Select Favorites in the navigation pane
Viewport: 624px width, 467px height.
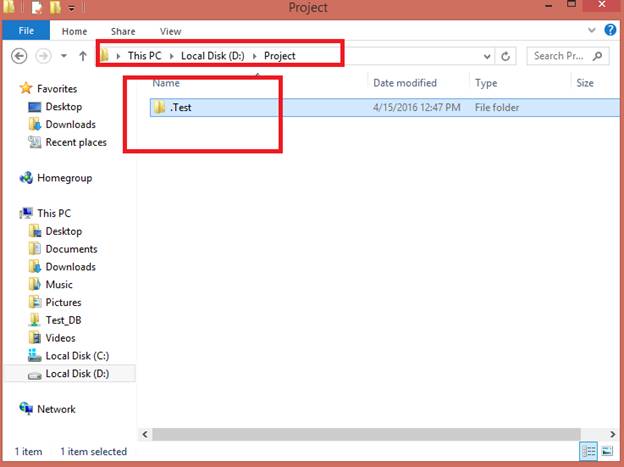pyautogui.click(x=57, y=88)
